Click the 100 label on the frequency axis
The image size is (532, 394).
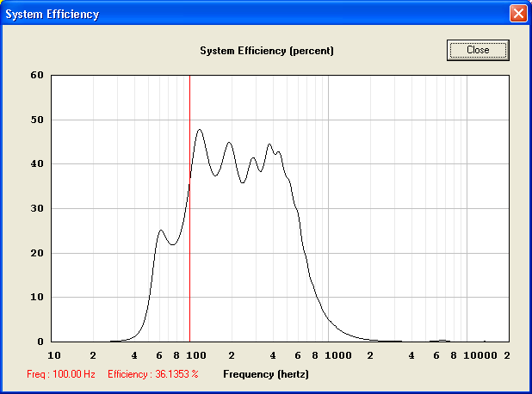click(196, 355)
